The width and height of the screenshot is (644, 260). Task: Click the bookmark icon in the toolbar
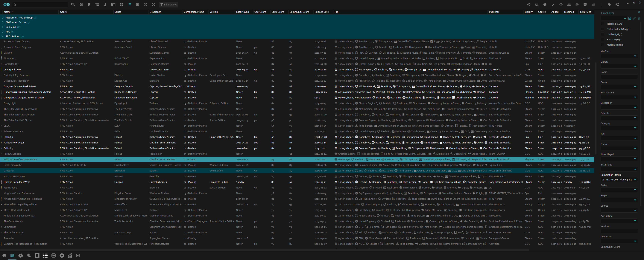[x=89, y=4]
